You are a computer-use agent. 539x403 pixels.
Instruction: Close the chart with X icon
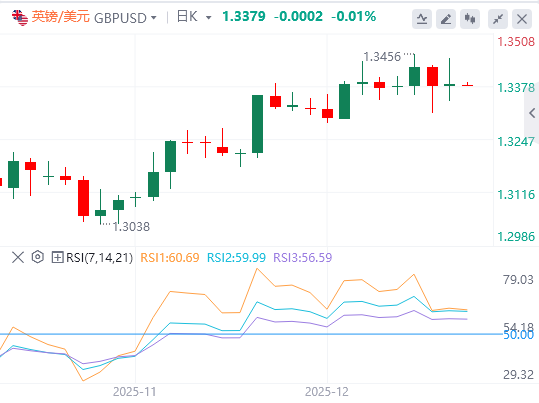point(522,19)
